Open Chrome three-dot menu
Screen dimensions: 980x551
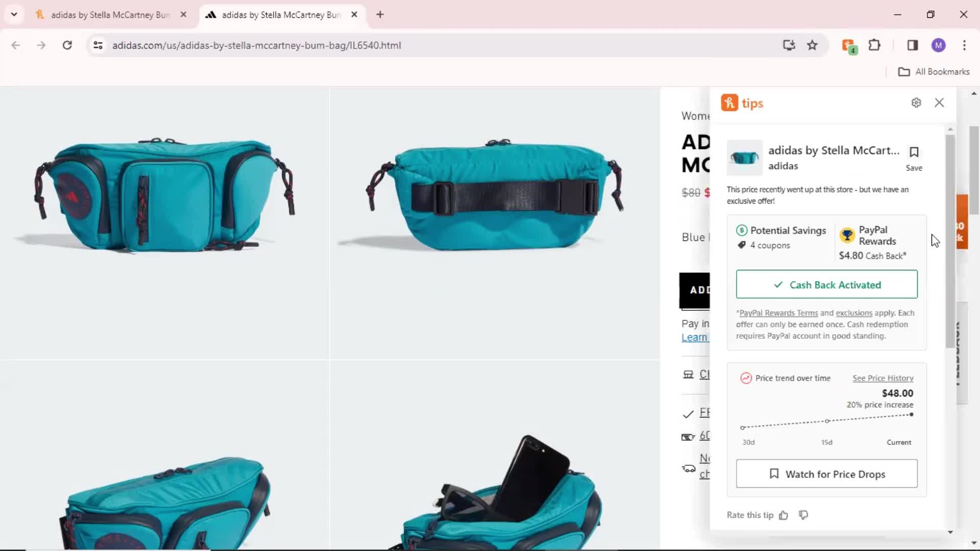pyautogui.click(x=964, y=45)
